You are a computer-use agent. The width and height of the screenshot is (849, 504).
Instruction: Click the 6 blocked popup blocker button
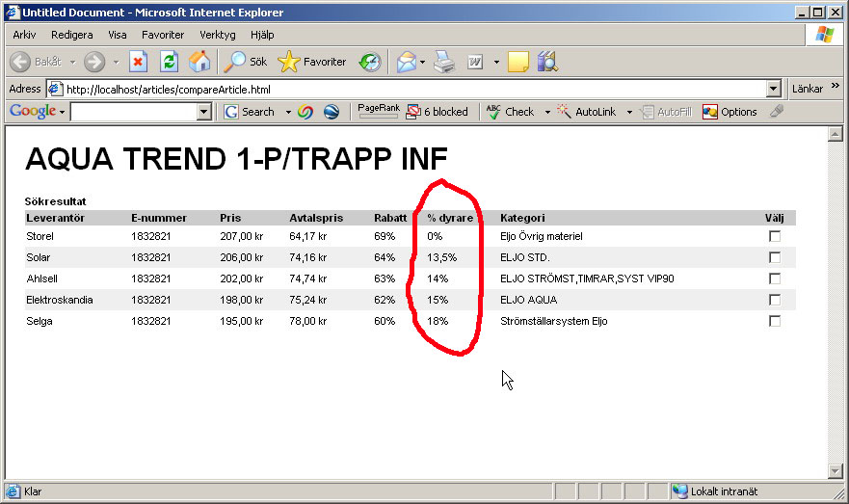point(437,112)
